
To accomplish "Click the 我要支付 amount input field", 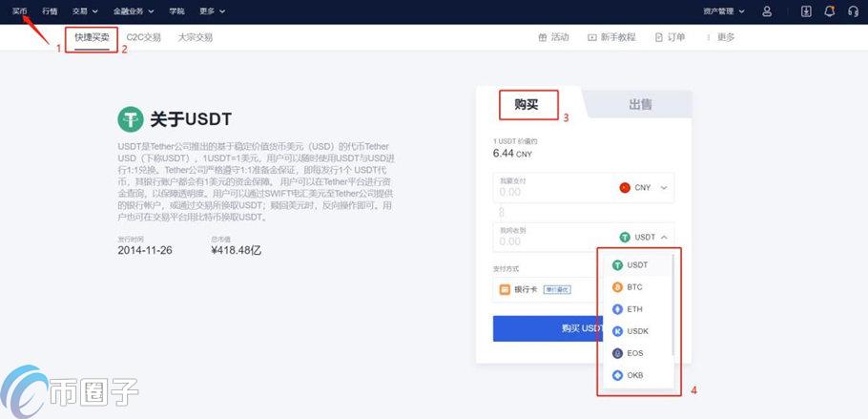I will tap(548, 191).
